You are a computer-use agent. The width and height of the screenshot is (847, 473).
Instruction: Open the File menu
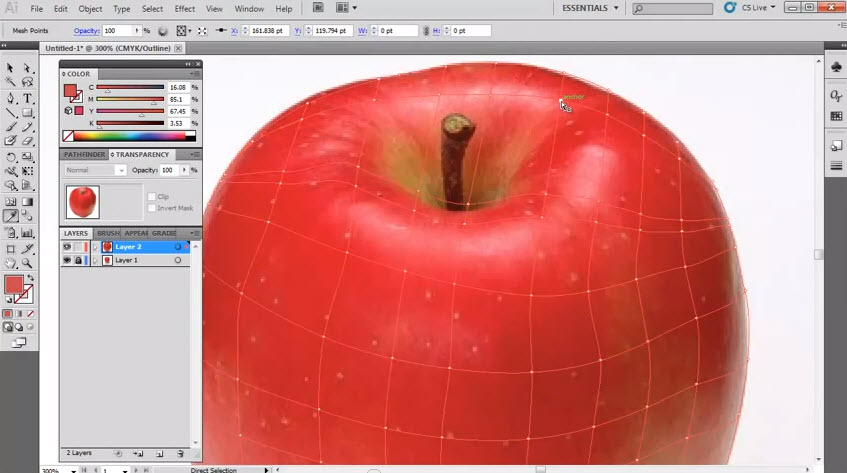pos(37,9)
